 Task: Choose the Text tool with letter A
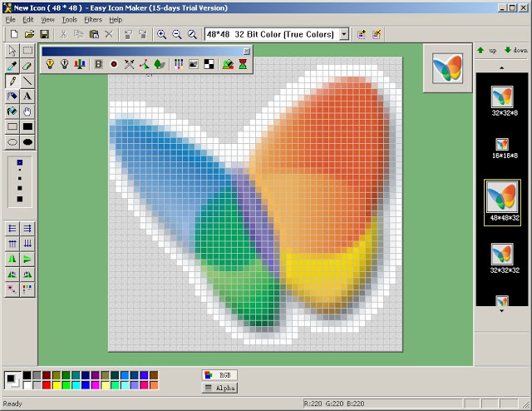(27, 97)
